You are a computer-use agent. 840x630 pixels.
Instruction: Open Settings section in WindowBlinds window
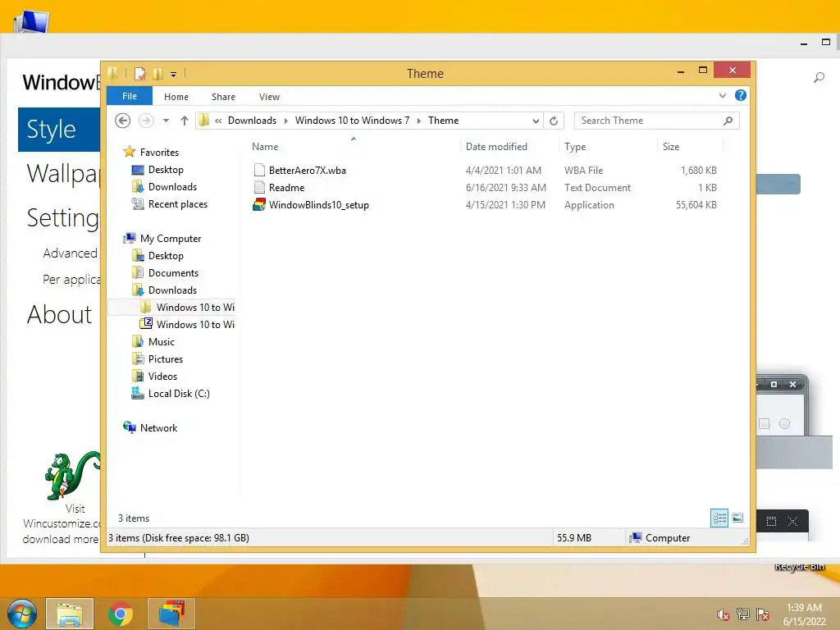point(62,218)
